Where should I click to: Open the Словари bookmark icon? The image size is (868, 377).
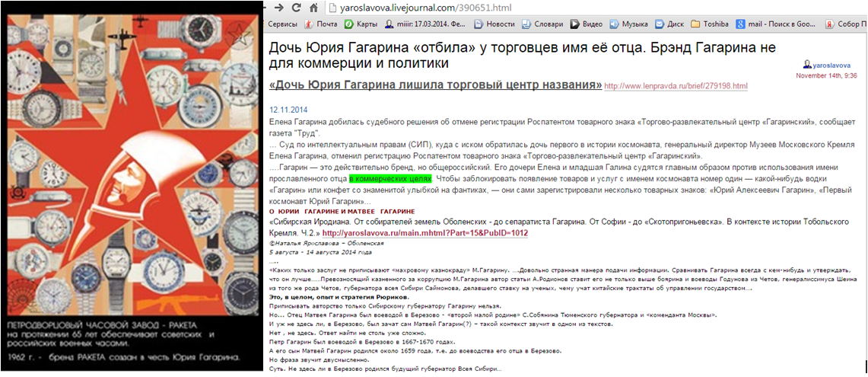coord(526,24)
